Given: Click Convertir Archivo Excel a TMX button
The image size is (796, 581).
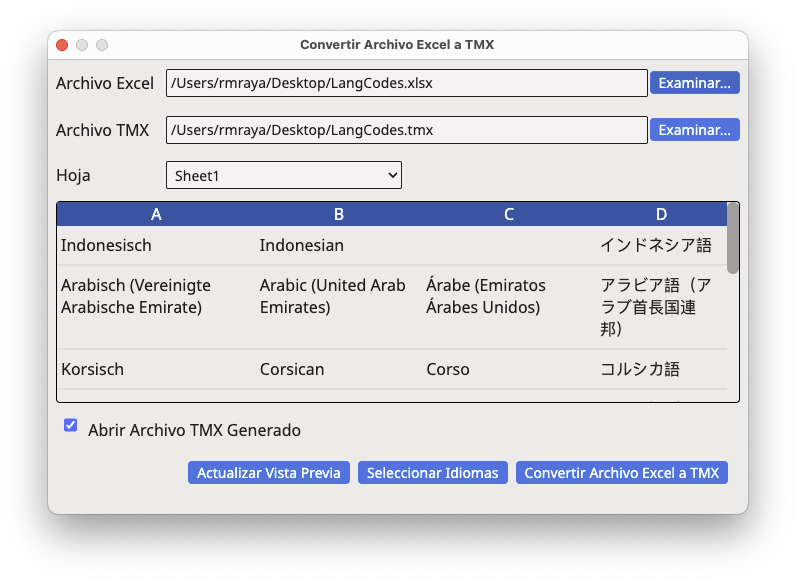Looking at the screenshot, I should [621, 473].
